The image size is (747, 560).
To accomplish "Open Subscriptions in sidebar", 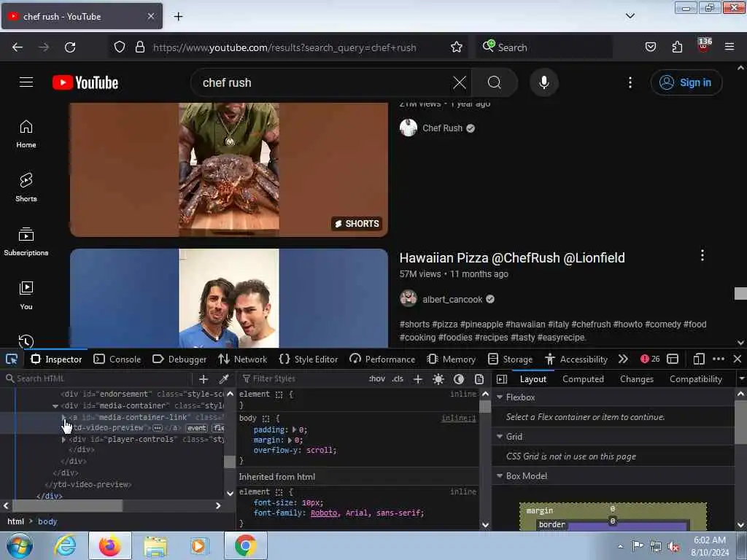I will coord(26,241).
